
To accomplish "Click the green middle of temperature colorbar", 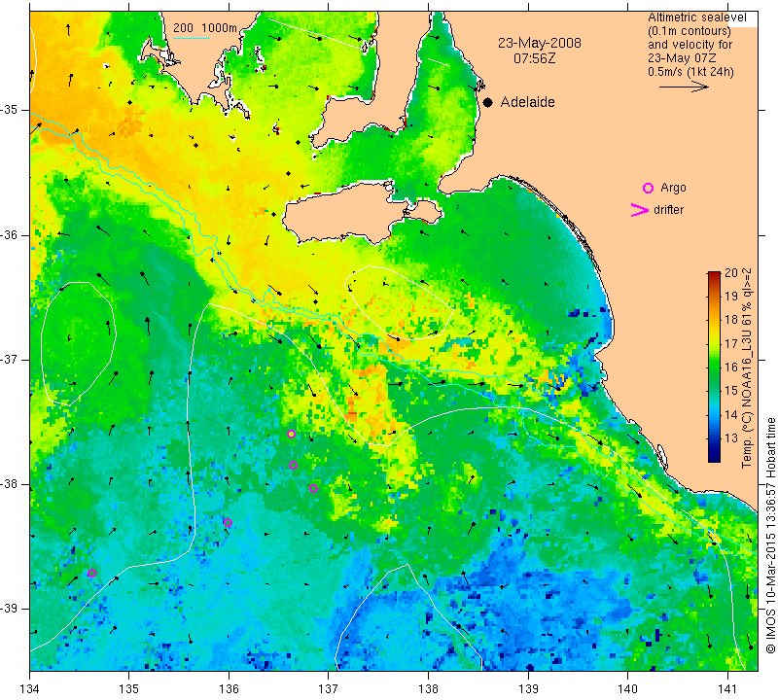I will point(714,367).
